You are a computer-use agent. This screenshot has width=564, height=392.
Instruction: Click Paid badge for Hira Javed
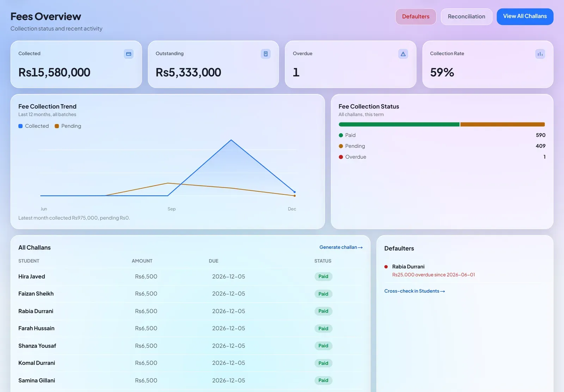323,276
